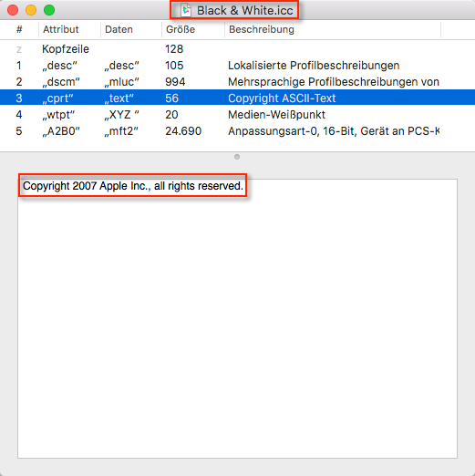Sort by the Attribut column header

pyautogui.click(x=69, y=29)
